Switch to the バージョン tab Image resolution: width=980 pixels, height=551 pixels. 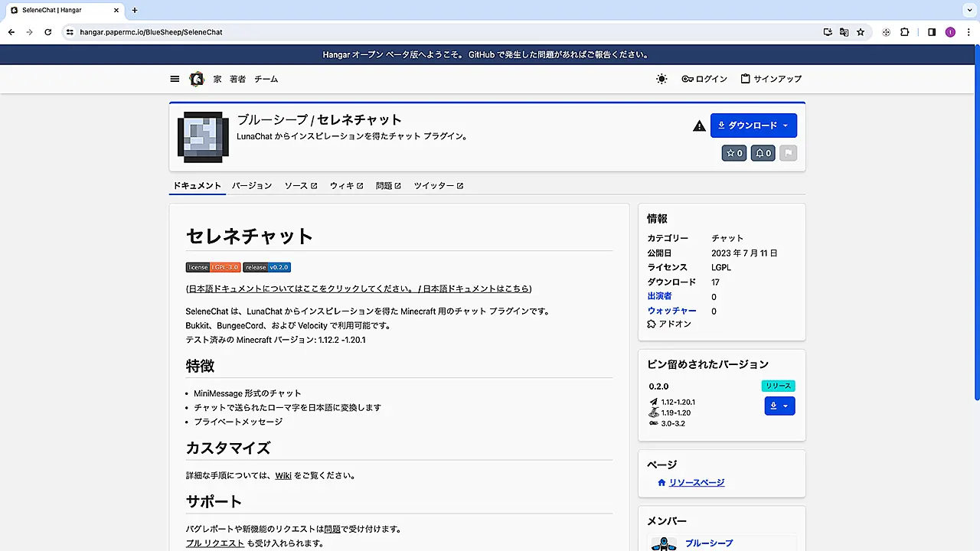coord(252,186)
